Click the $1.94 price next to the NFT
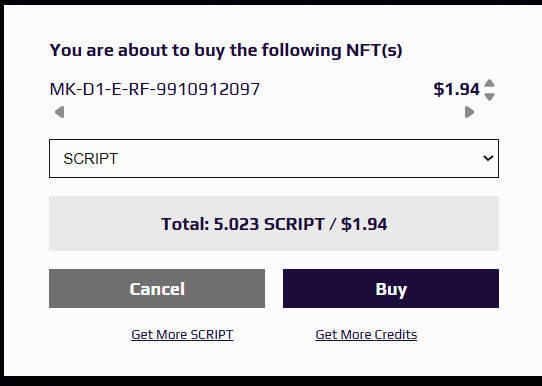The width and height of the screenshot is (542, 386). [x=457, y=90]
